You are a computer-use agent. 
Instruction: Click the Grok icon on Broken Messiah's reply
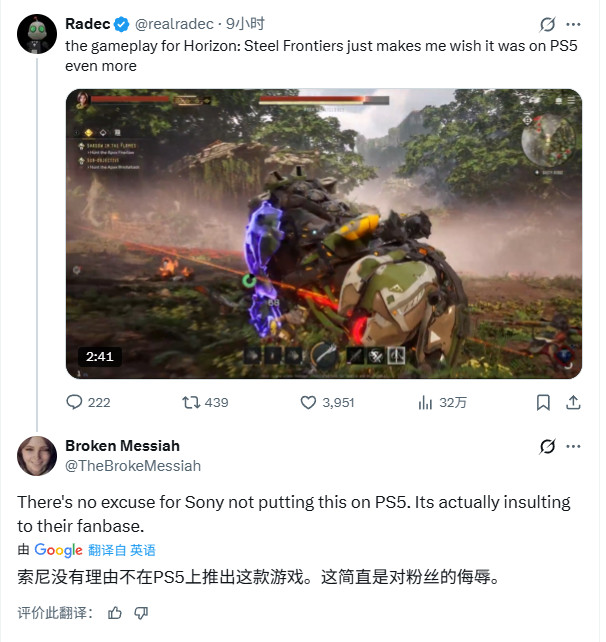(547, 446)
